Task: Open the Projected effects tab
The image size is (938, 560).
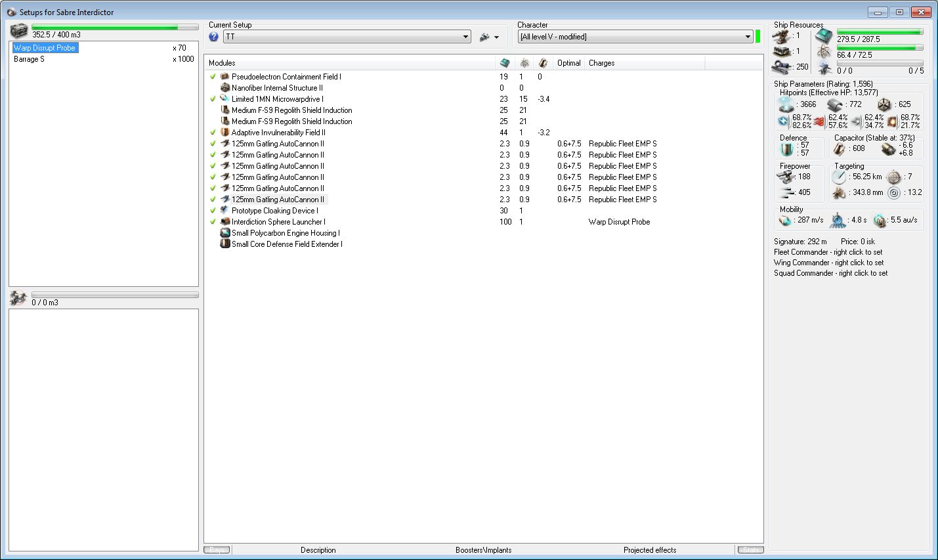Action: coord(650,550)
